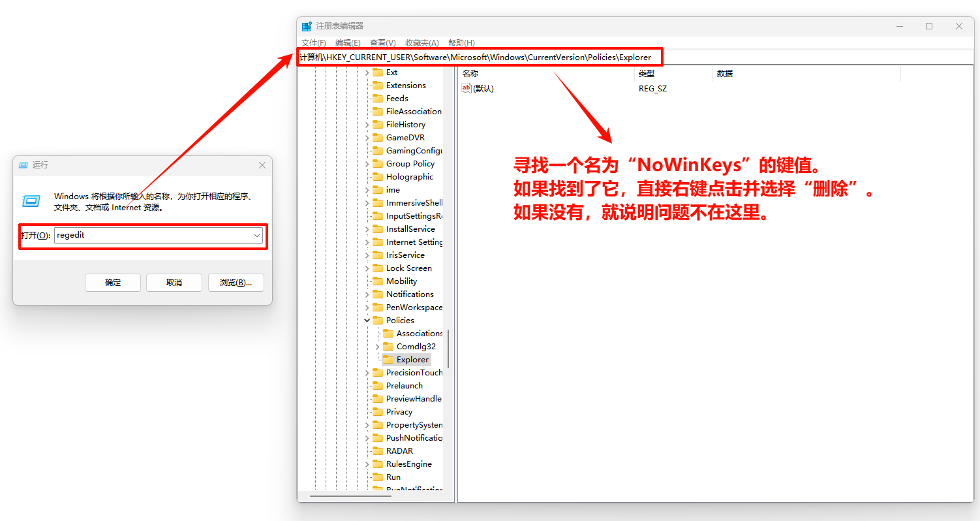The height and width of the screenshot is (521, 980).
Task: Select the Notifications folder icon
Action: click(379, 294)
